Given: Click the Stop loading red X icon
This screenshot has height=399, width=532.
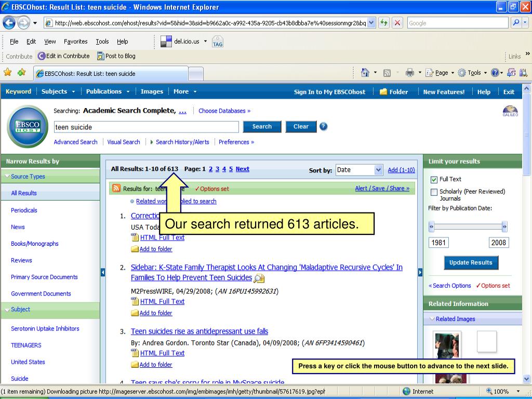Looking at the screenshot, I should click(397, 23).
